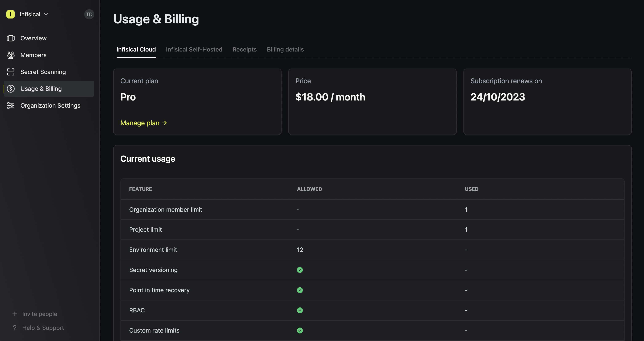Click the RBAC row label

[x=137, y=310]
